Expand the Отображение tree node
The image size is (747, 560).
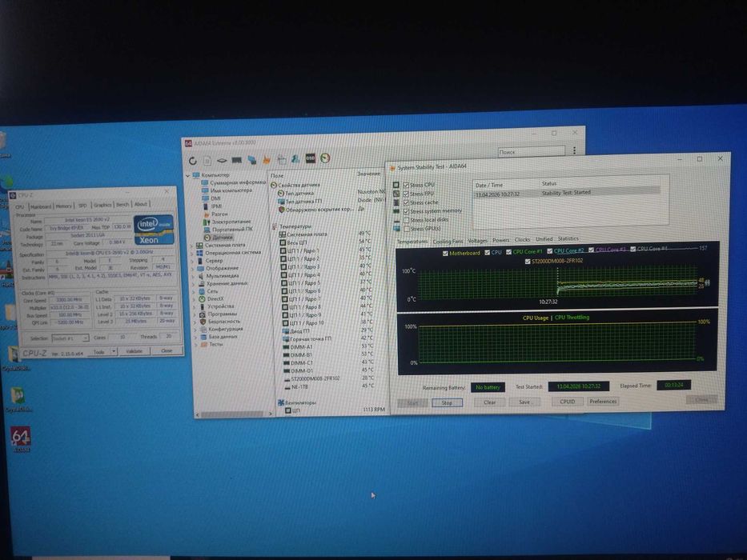(x=192, y=269)
